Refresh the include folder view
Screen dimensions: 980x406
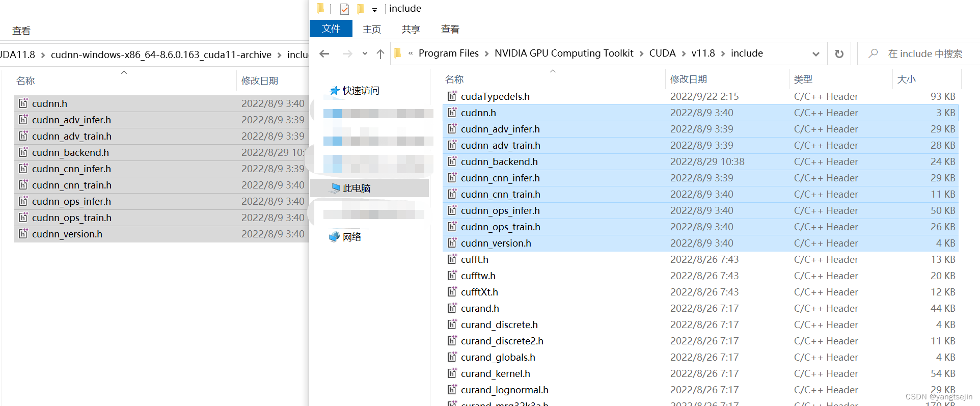(x=839, y=53)
